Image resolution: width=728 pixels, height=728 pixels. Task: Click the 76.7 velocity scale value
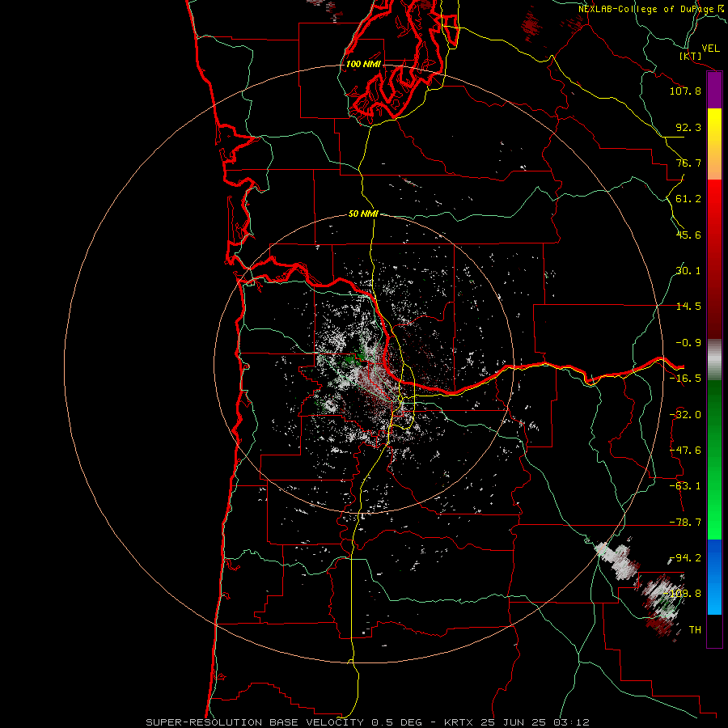(x=688, y=163)
